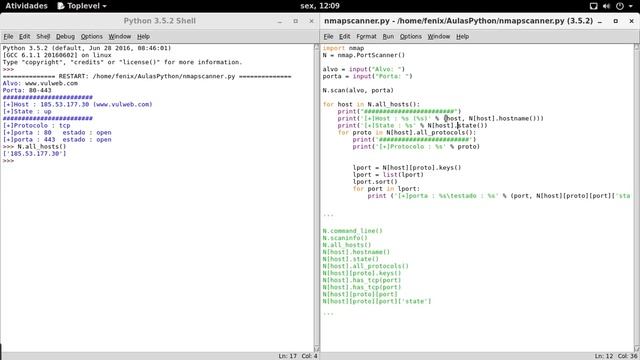640x360 pixels.
Task: Click "N[host][proto][port]['state']" comment line
Action: [x=377, y=301]
